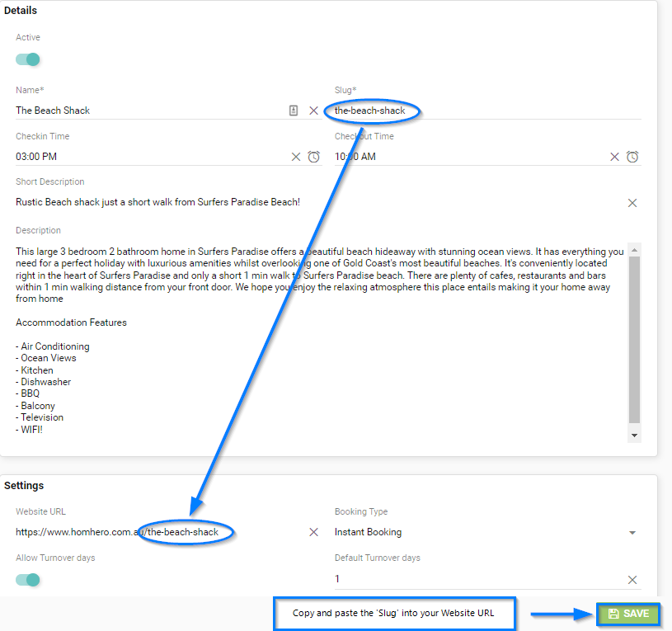Viewport: 672px width, 631px height.
Task: Toggle the Active switch
Action: click(29, 59)
